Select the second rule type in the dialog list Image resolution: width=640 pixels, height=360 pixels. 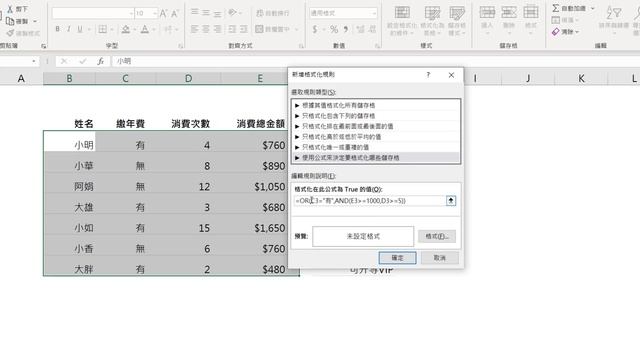[x=376, y=116]
